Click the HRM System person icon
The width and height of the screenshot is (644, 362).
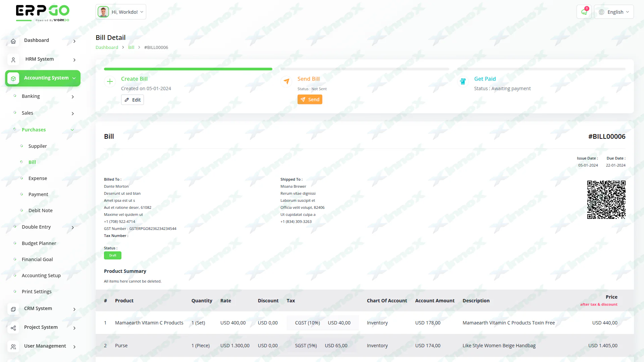tap(13, 60)
